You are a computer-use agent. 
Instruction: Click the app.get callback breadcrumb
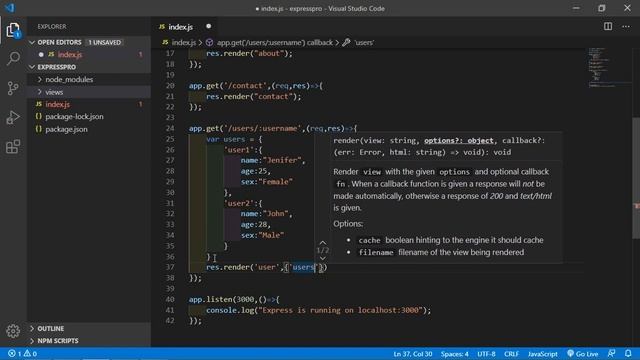(275, 42)
